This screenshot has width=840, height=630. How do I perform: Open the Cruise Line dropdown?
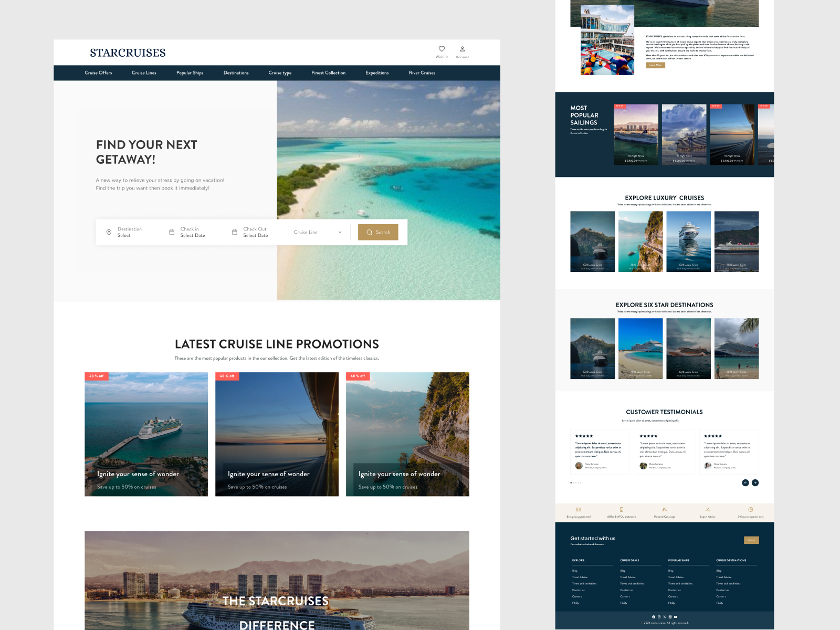[318, 232]
